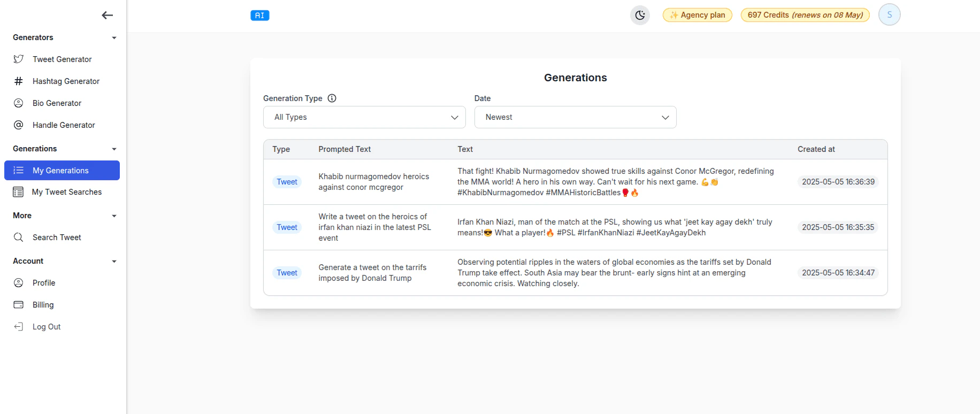Screen dimensions: 980x414
Task: Toggle dark mode with moon icon
Action: [640, 15]
